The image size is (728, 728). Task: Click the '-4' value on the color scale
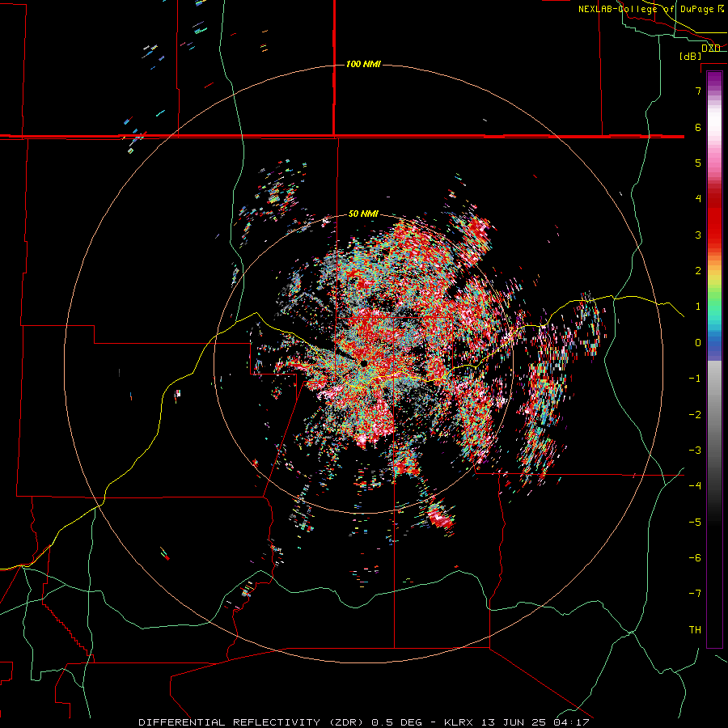coord(695,486)
